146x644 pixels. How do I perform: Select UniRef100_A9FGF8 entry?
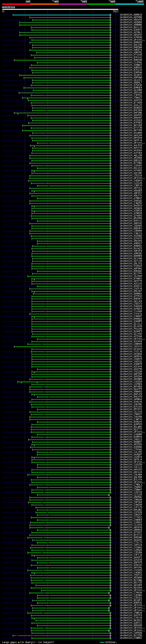[131, 251]
